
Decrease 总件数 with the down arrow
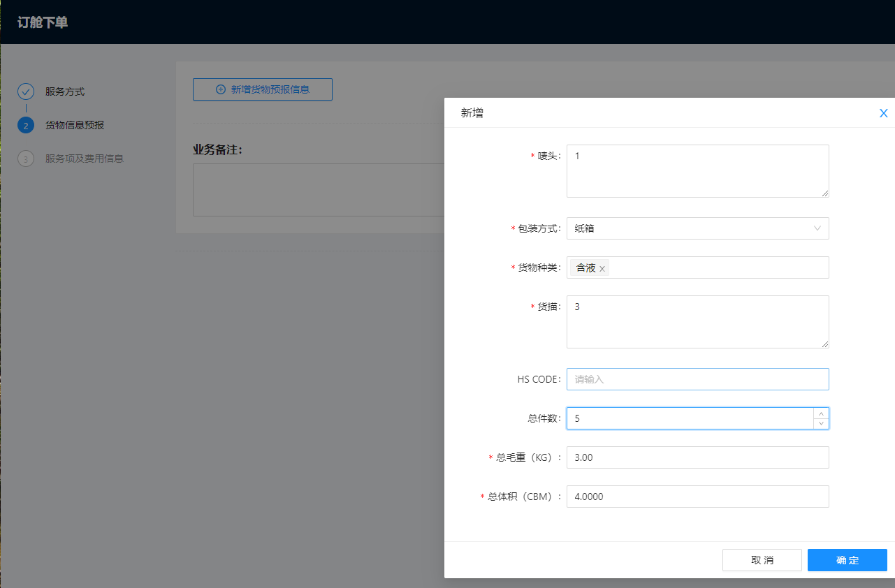[821, 423]
